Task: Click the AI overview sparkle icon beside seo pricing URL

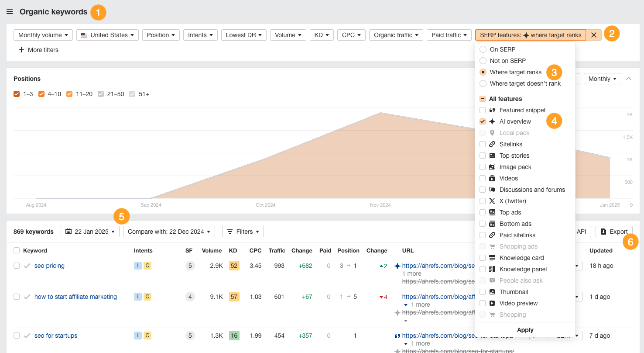Action: click(398, 265)
